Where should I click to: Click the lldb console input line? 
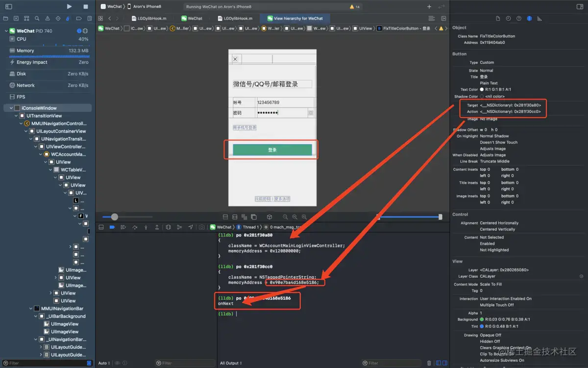click(333, 314)
